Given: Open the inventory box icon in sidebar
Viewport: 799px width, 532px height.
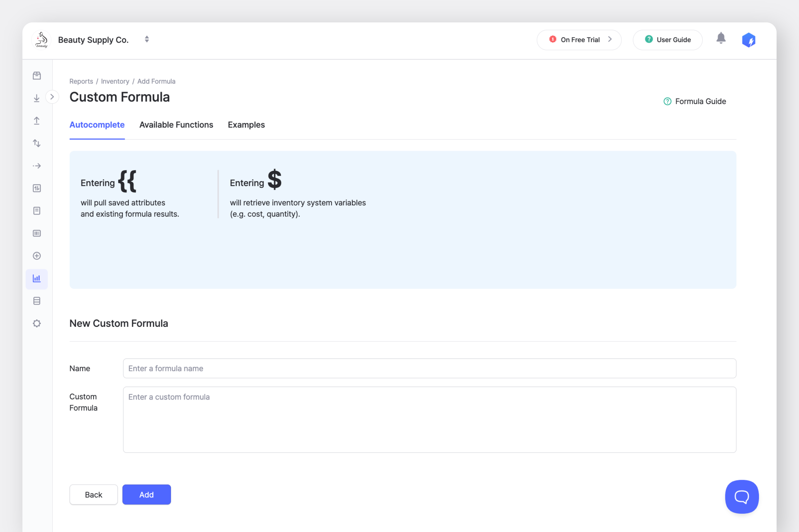Looking at the screenshot, I should pos(37,76).
